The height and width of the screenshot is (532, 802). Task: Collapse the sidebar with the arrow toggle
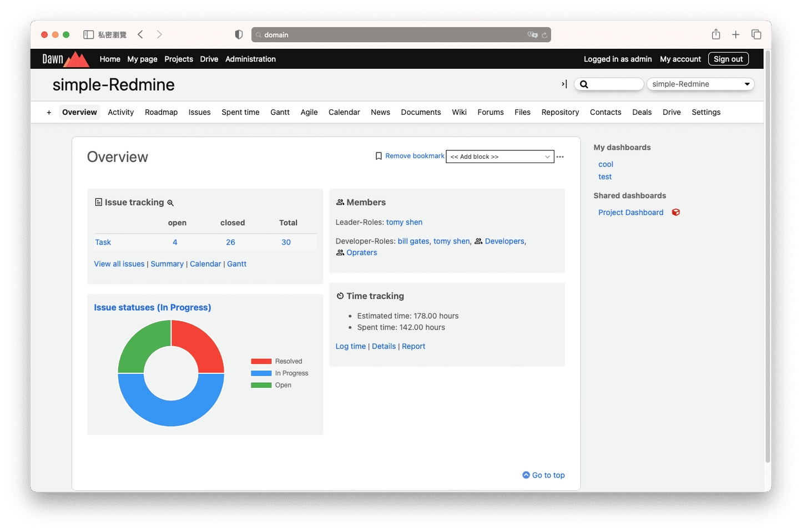[564, 84]
